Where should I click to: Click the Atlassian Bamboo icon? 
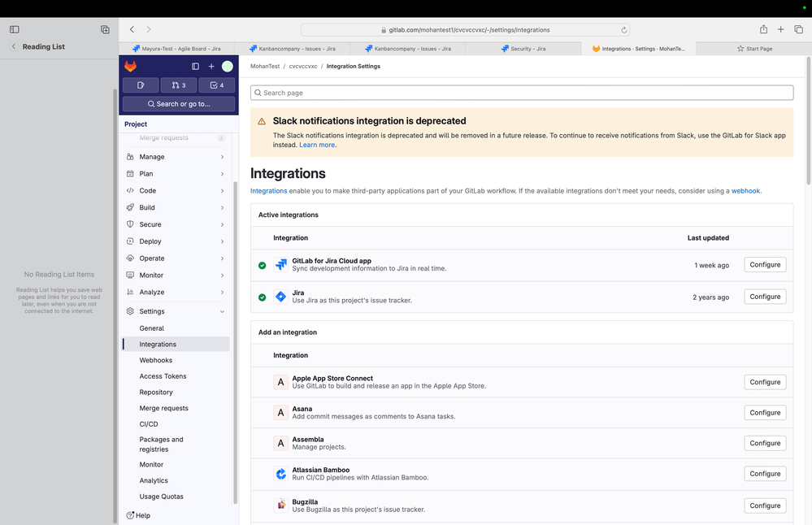[280, 473]
